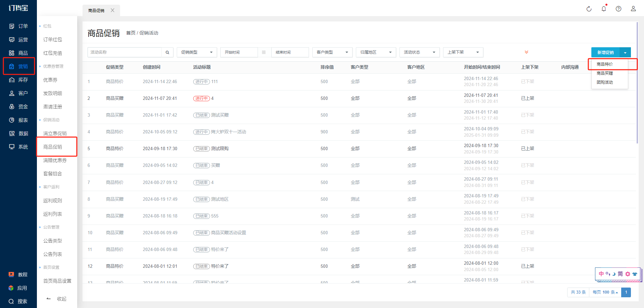Open the 系统 sidebar section
Screen dimensions: 644x308
coord(18,147)
